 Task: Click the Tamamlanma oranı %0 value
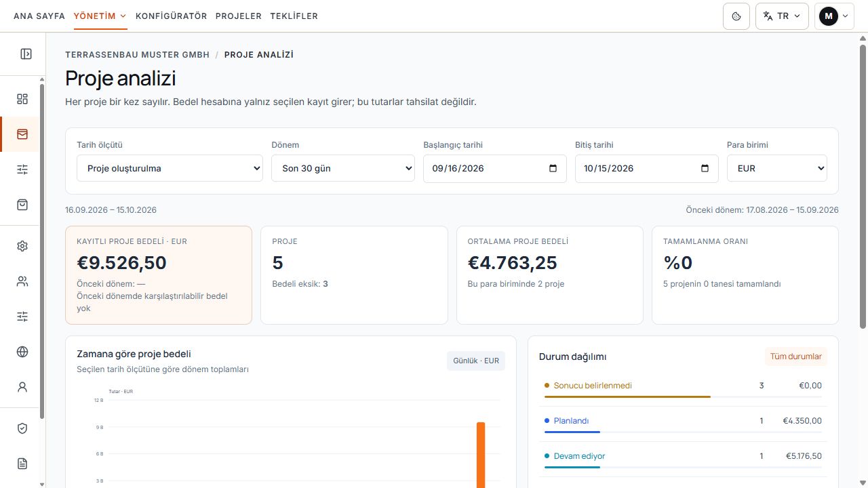click(678, 263)
